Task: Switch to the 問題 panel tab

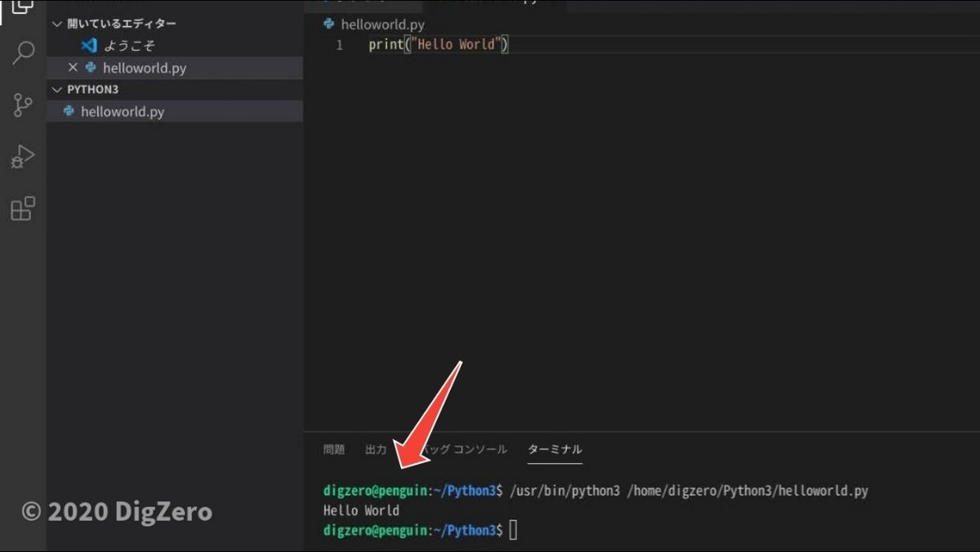Action: pyautogui.click(x=334, y=449)
